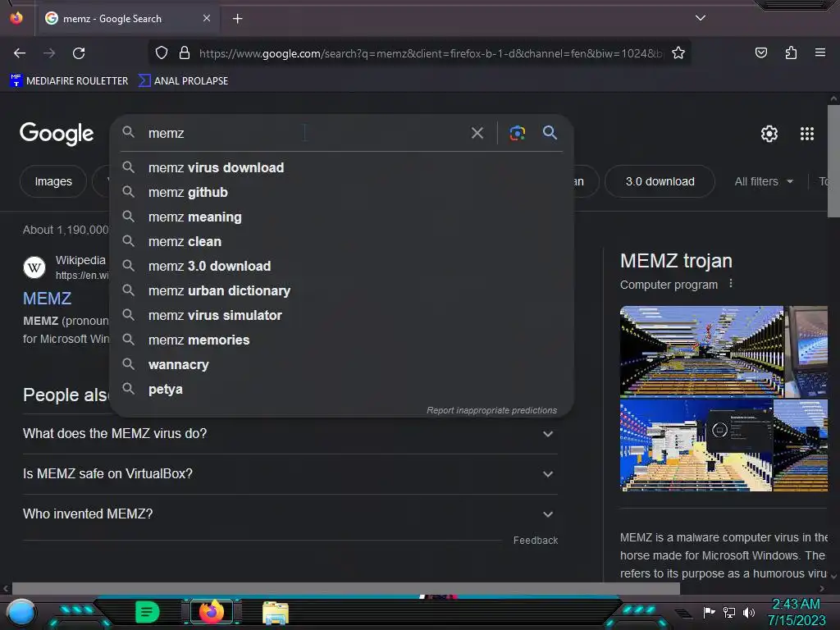Open the second bookmark in the bookmarks bar
840x630 pixels.
pyautogui.click(x=183, y=81)
